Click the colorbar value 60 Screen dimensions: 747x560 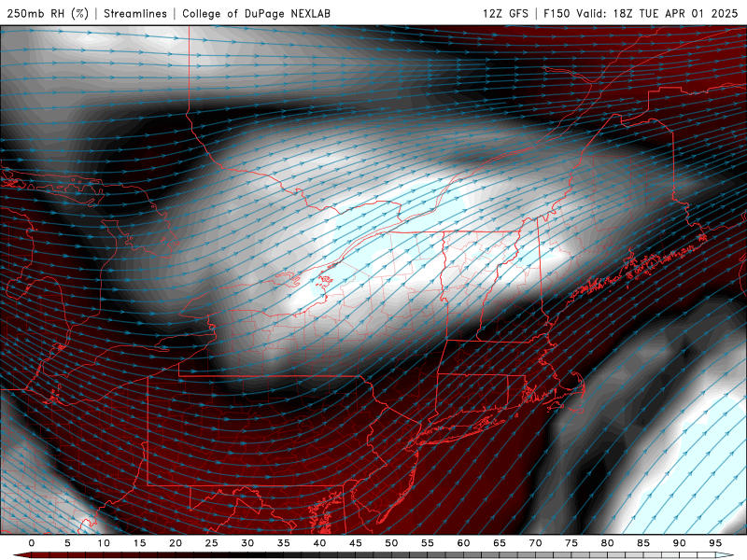pos(463,543)
